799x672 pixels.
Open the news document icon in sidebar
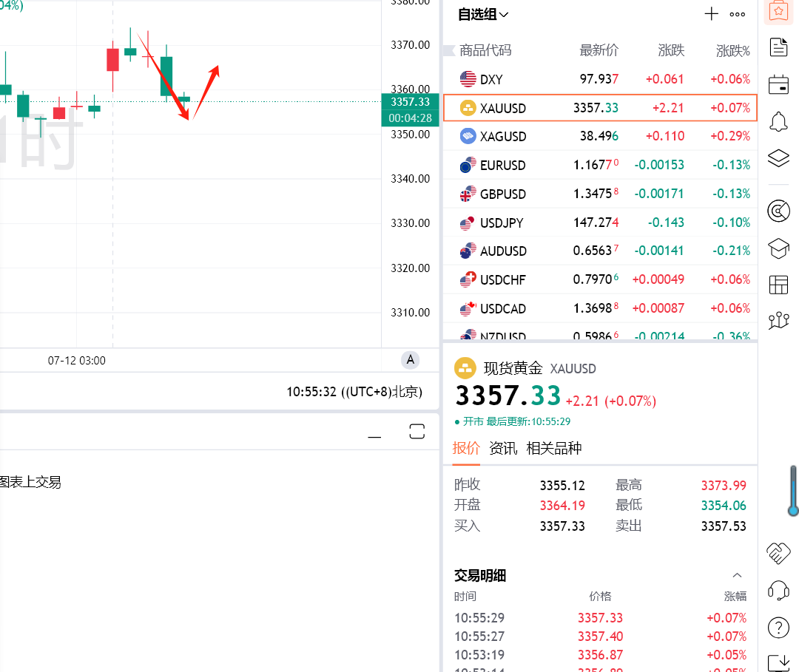click(778, 47)
